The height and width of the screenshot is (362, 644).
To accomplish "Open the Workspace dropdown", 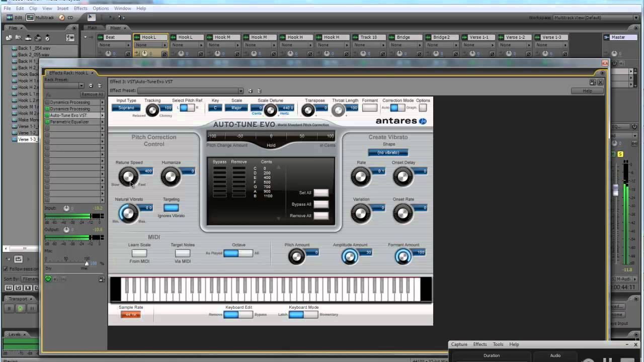I will tap(596, 18).
